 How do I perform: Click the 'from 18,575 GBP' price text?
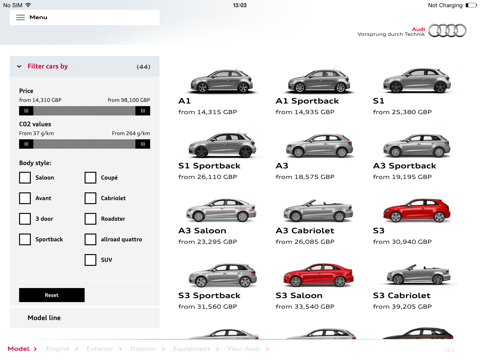click(x=305, y=177)
